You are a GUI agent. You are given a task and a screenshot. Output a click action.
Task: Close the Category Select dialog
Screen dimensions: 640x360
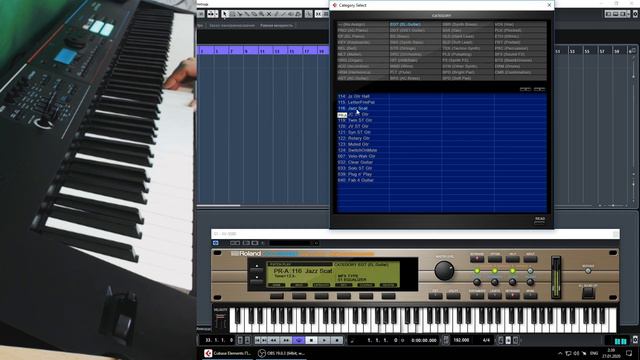(549, 5)
